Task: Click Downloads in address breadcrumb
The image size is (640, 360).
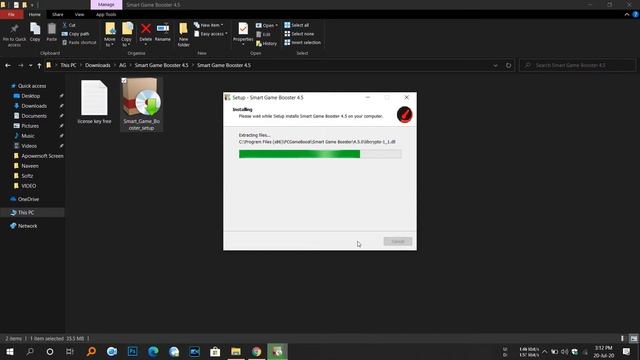Action: click(98, 65)
